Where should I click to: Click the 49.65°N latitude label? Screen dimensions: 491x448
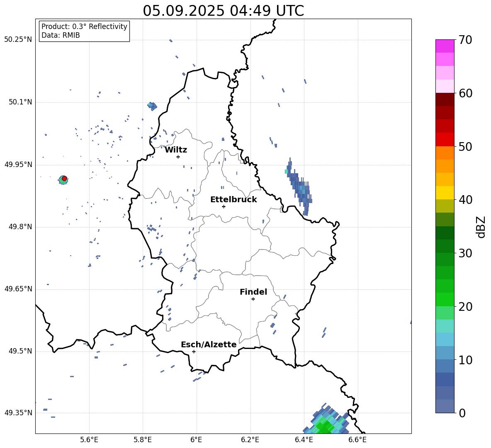point(18,289)
